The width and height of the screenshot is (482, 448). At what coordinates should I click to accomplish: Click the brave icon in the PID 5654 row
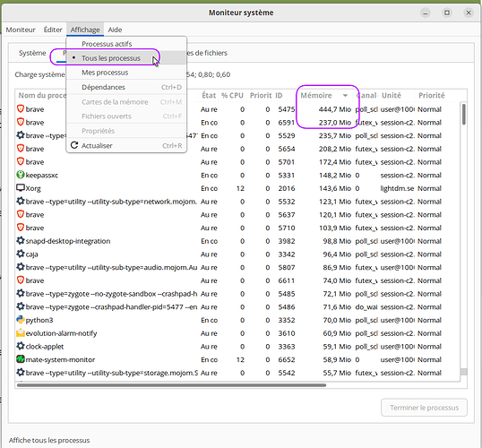(x=21, y=149)
